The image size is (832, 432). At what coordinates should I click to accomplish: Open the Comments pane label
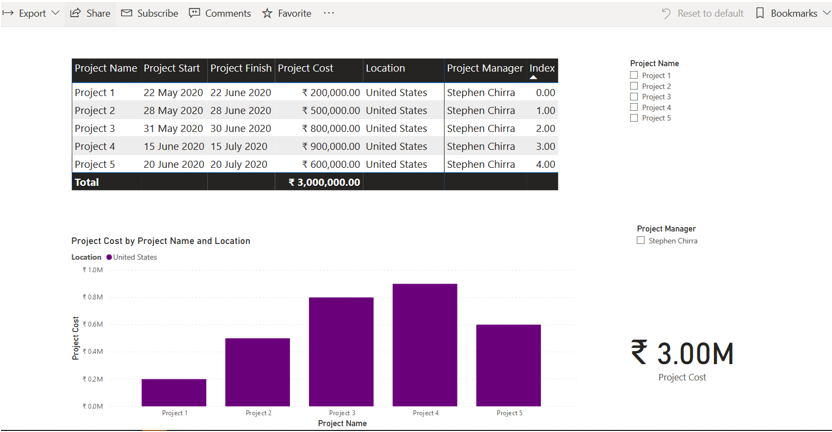click(228, 13)
